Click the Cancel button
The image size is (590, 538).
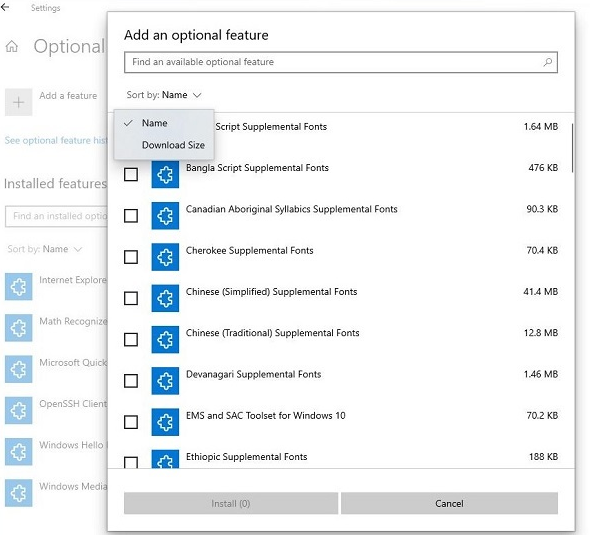(x=449, y=503)
